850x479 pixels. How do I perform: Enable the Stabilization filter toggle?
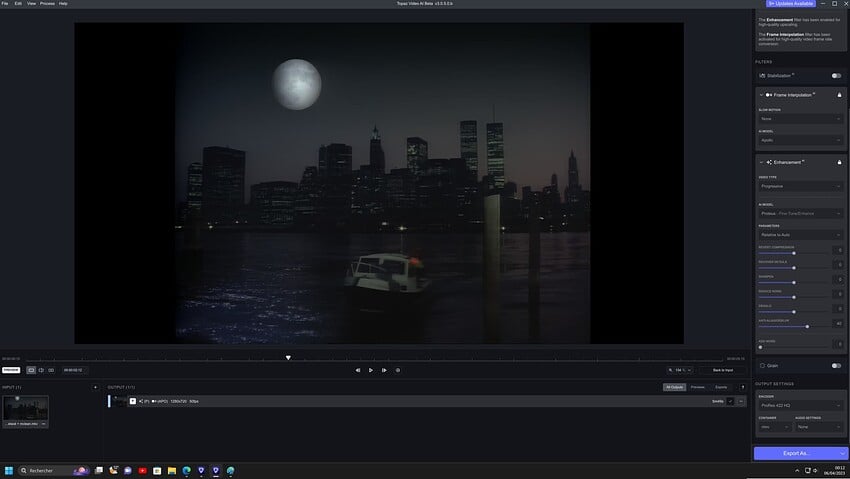tap(836, 75)
